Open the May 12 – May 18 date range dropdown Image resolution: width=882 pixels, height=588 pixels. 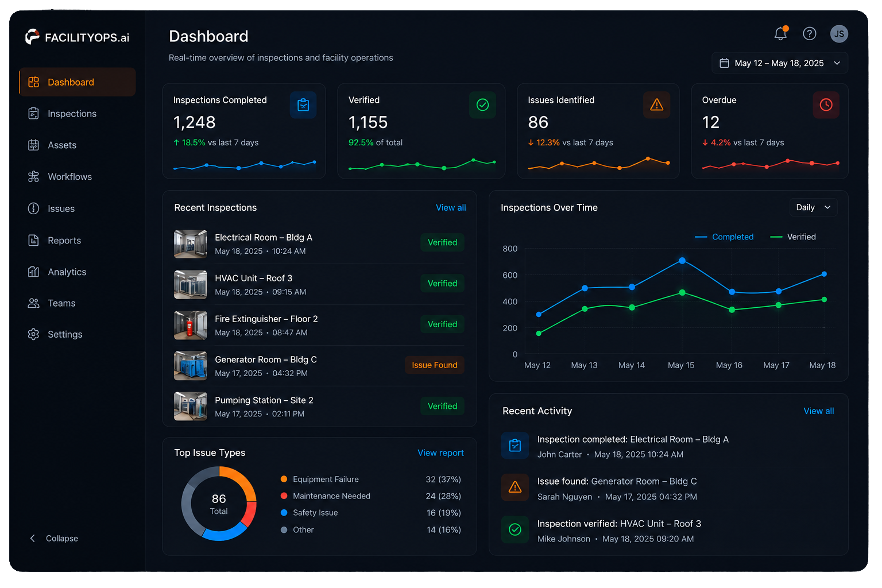click(x=780, y=63)
